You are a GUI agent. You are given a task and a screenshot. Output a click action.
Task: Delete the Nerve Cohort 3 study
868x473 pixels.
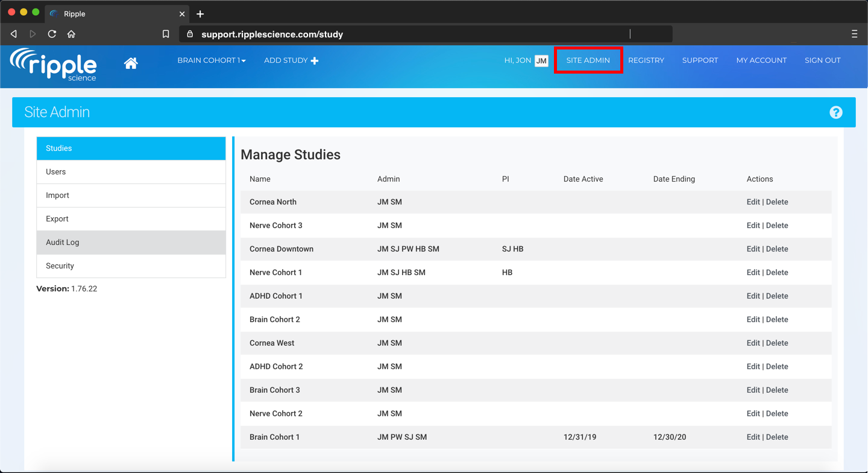tap(777, 226)
